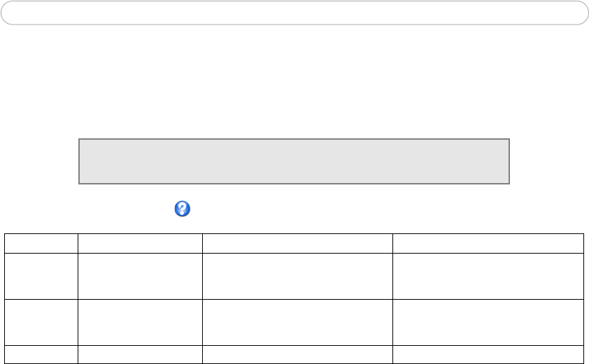Click second cell in bottom table row

coord(140,354)
